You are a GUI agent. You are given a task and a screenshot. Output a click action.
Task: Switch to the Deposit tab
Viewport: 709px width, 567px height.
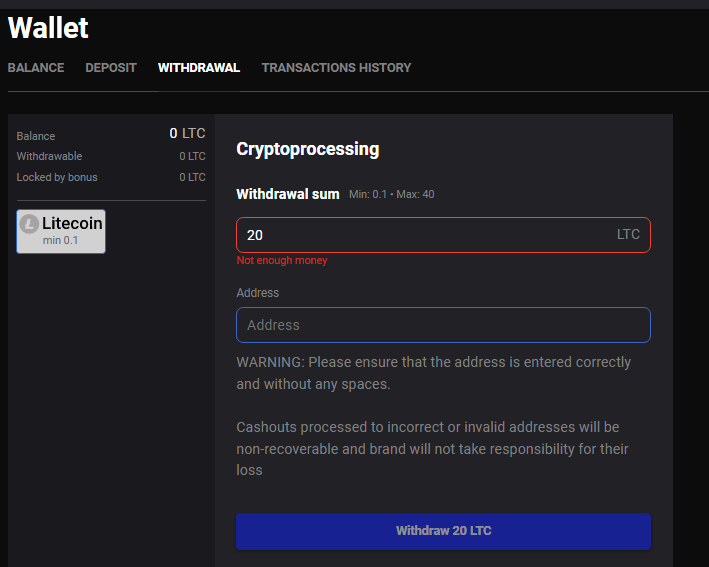(x=111, y=68)
